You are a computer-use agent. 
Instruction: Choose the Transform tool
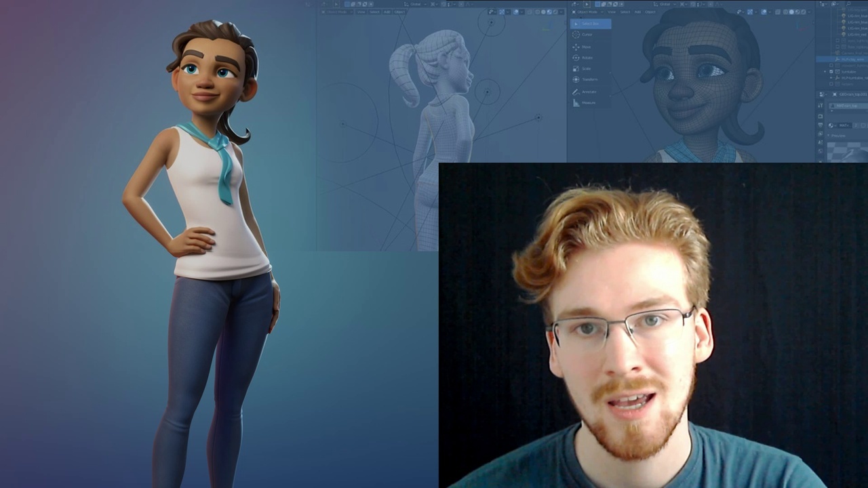(x=587, y=79)
